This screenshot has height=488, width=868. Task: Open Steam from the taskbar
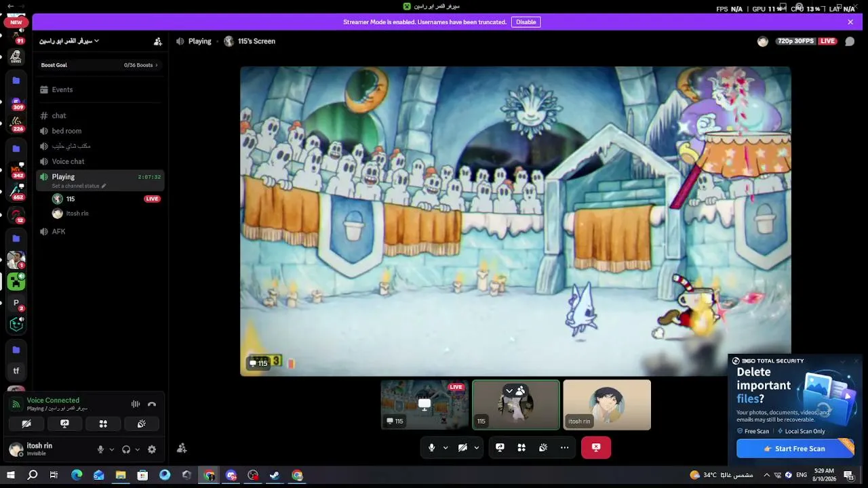click(x=275, y=475)
